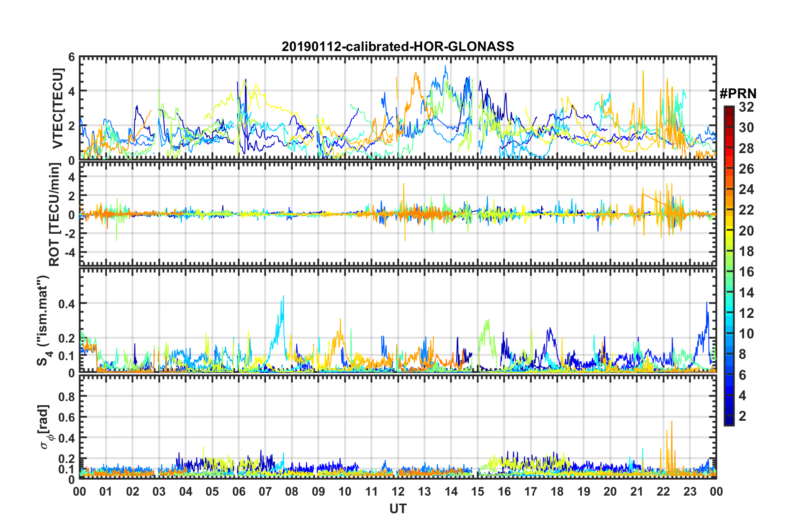Select PRN colorbar tick label 20
The image size is (796, 532).
pos(746,231)
